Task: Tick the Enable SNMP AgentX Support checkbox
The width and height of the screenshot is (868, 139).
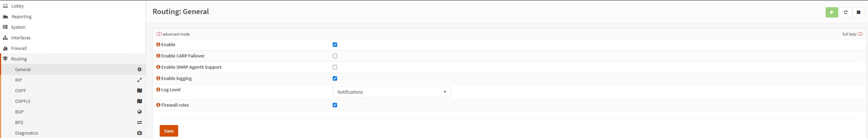Action: coord(335,67)
